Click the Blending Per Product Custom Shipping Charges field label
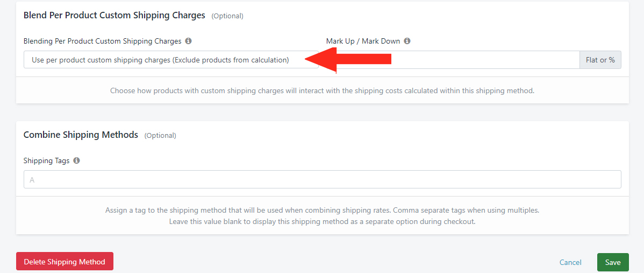 coord(102,41)
